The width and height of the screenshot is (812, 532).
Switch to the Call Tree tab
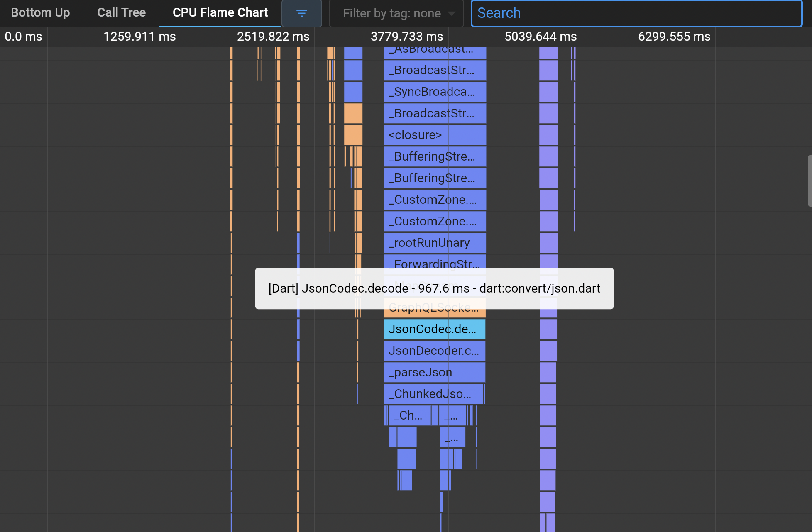(x=121, y=12)
